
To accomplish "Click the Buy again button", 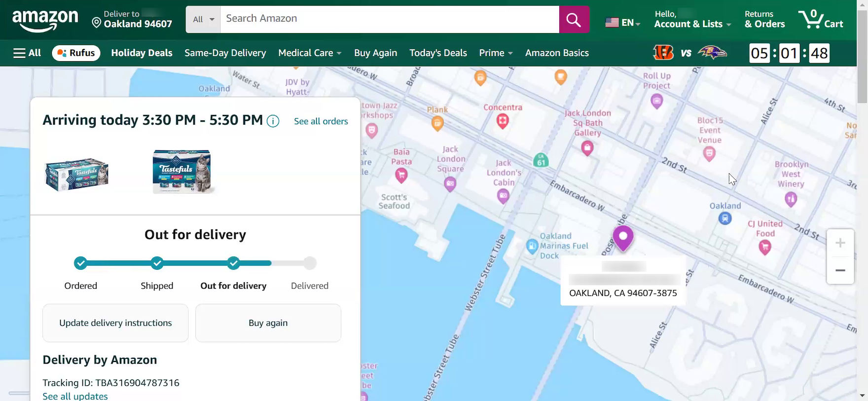I will [268, 323].
